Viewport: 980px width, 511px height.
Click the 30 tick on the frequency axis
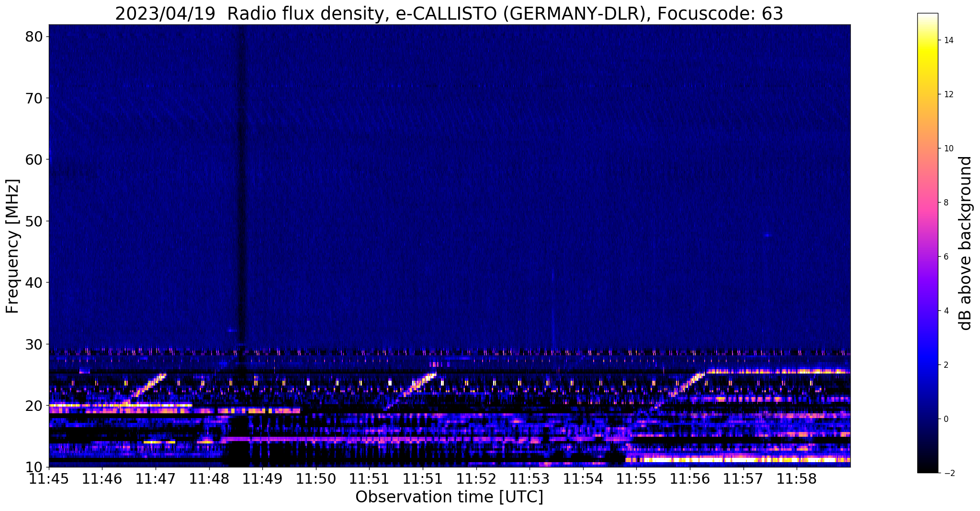pos(34,344)
